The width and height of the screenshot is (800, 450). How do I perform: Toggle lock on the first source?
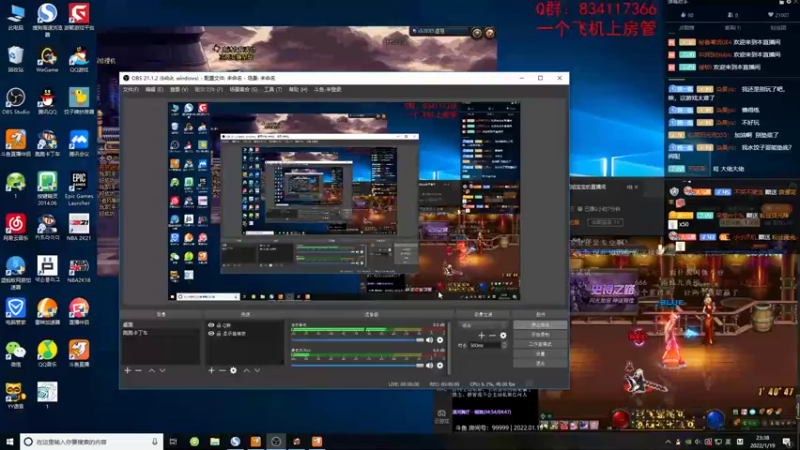click(x=219, y=325)
